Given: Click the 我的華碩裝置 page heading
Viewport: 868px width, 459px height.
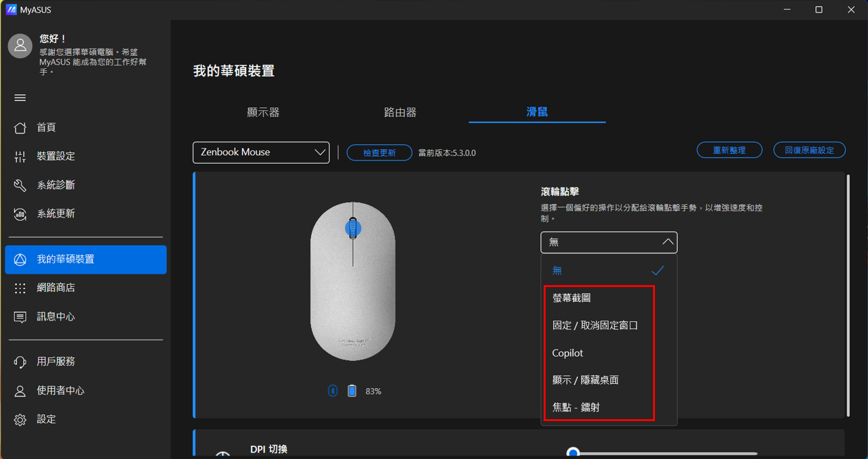Looking at the screenshot, I should [234, 71].
